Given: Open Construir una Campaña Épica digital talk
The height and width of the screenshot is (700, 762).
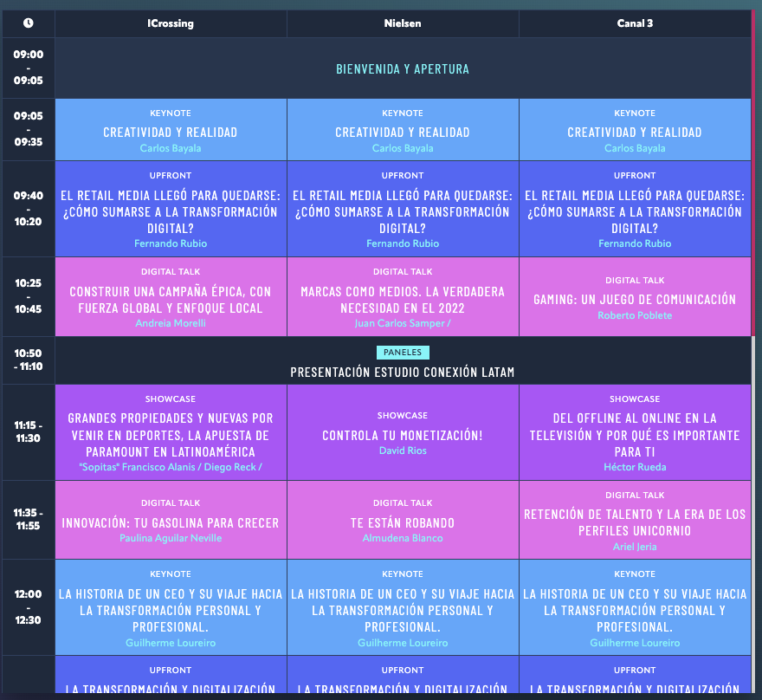Looking at the screenshot, I should [x=171, y=297].
